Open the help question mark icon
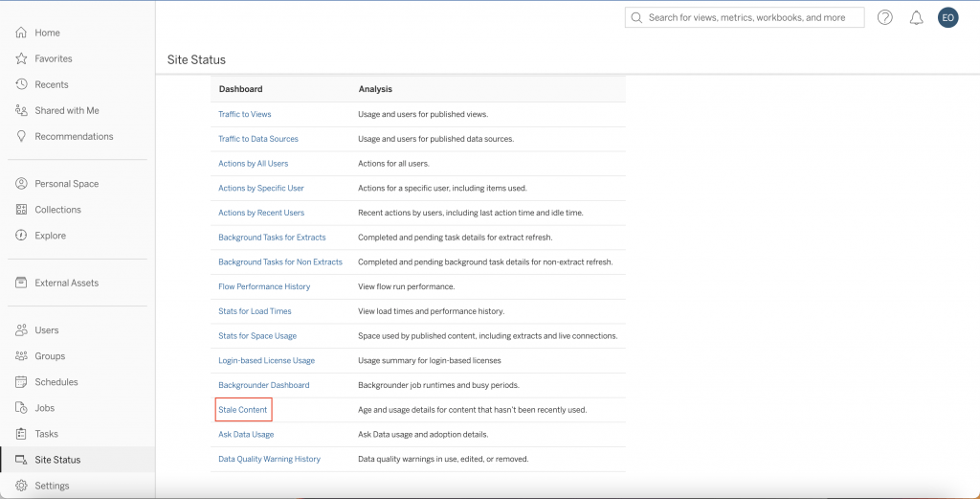 pos(885,17)
